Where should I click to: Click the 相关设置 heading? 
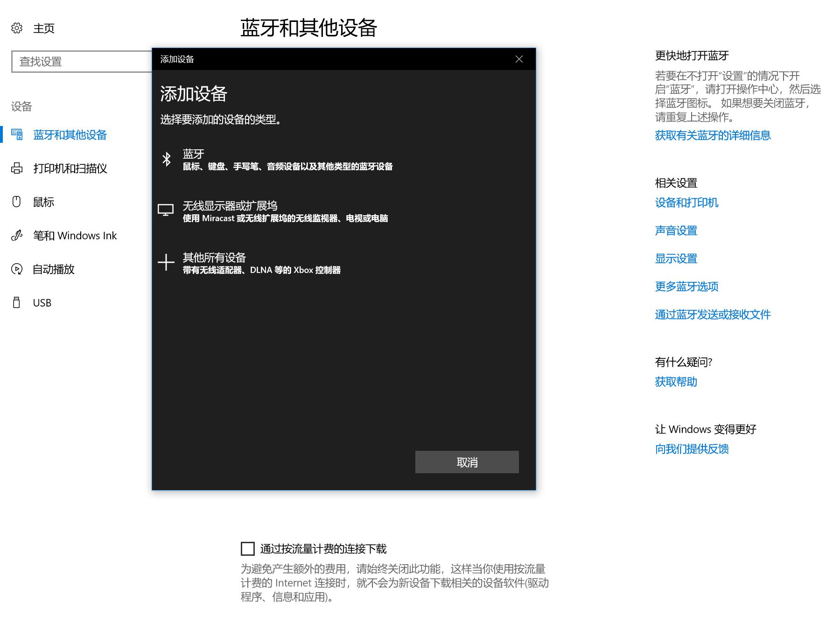tap(676, 183)
